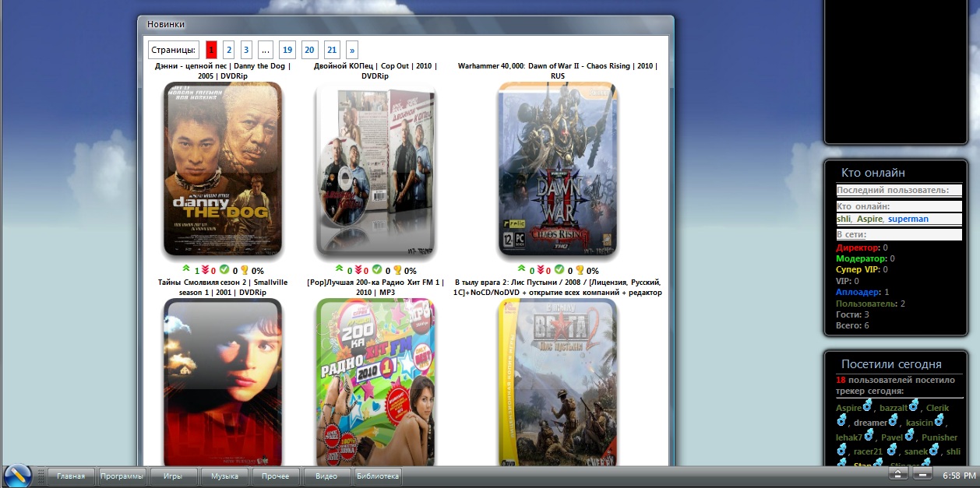This screenshot has width=980, height=488.
Task: Open the Библиотека section
Action: (x=378, y=476)
